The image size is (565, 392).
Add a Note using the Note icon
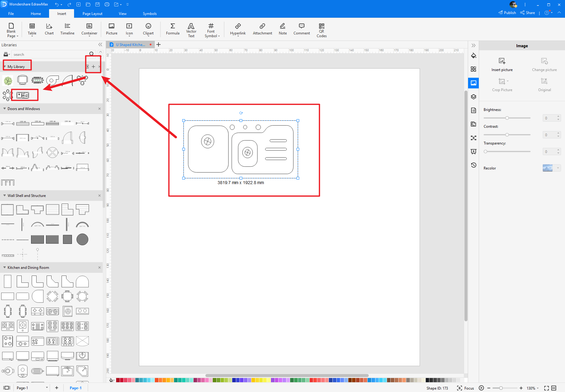(x=282, y=29)
